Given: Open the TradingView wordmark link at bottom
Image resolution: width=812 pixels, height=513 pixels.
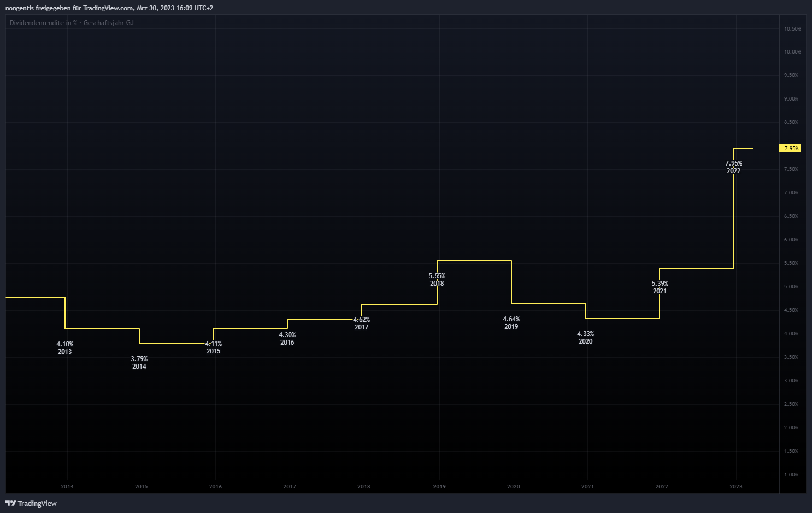Looking at the screenshot, I should 37,503.
